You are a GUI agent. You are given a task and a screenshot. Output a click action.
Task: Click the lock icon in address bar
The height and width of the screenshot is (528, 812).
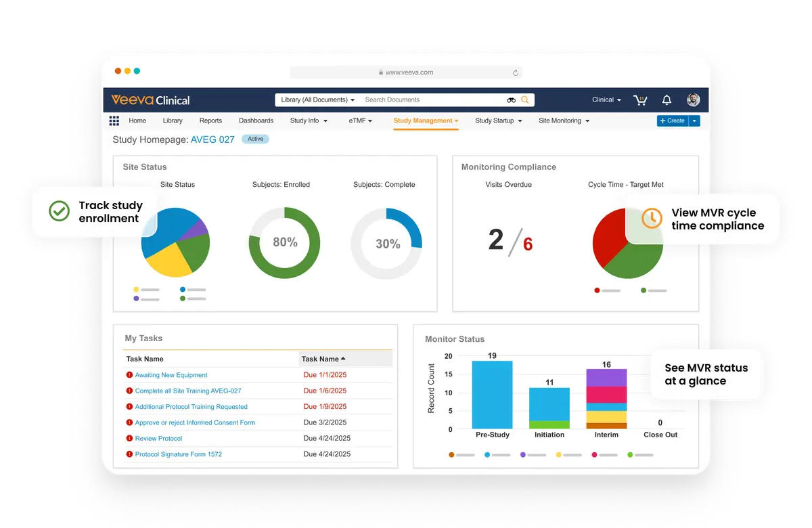381,72
